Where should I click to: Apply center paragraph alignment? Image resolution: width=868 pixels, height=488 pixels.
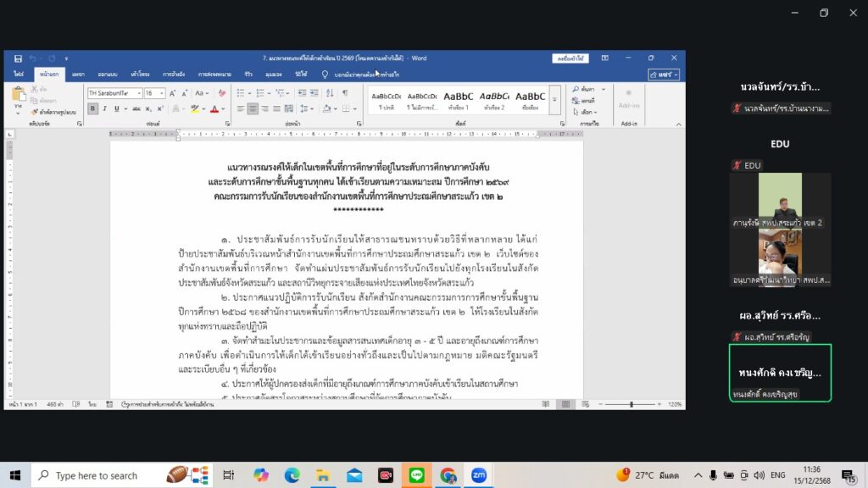coord(253,109)
